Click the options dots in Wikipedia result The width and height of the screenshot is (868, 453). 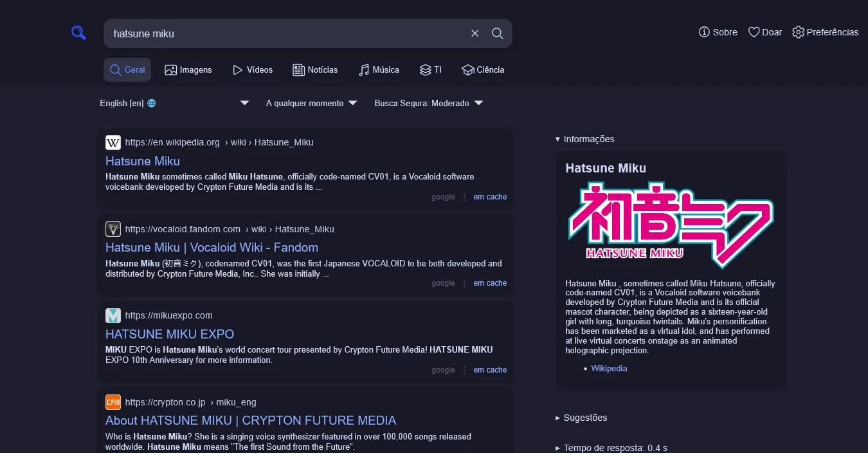click(464, 197)
